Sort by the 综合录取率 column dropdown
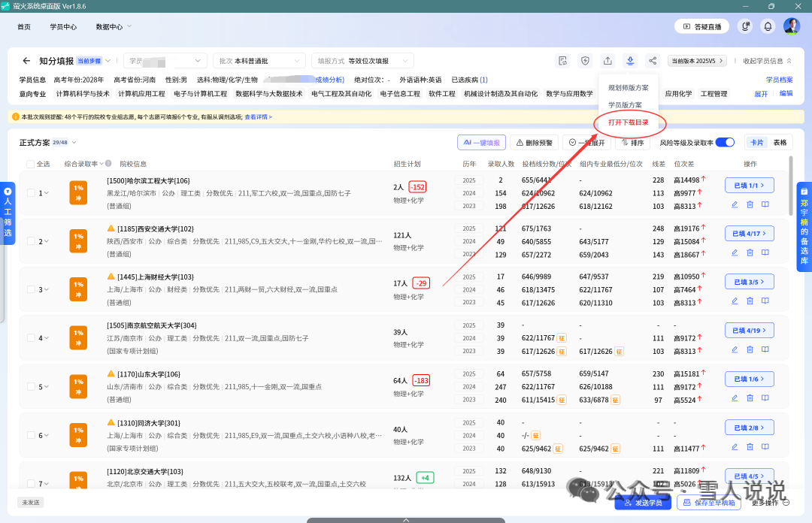 (x=101, y=164)
